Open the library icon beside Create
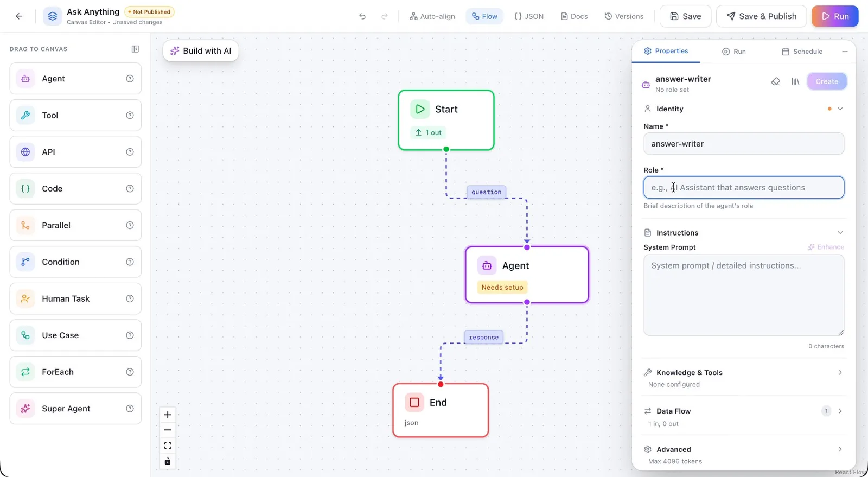 click(x=795, y=81)
